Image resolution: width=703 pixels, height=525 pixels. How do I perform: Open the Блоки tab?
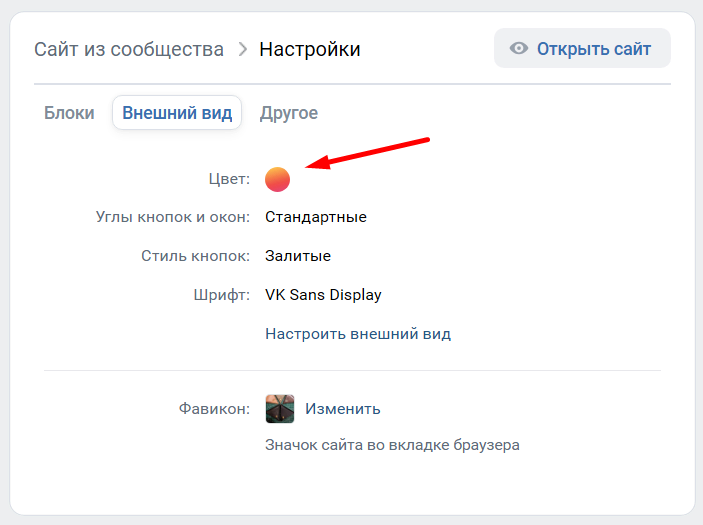point(69,113)
